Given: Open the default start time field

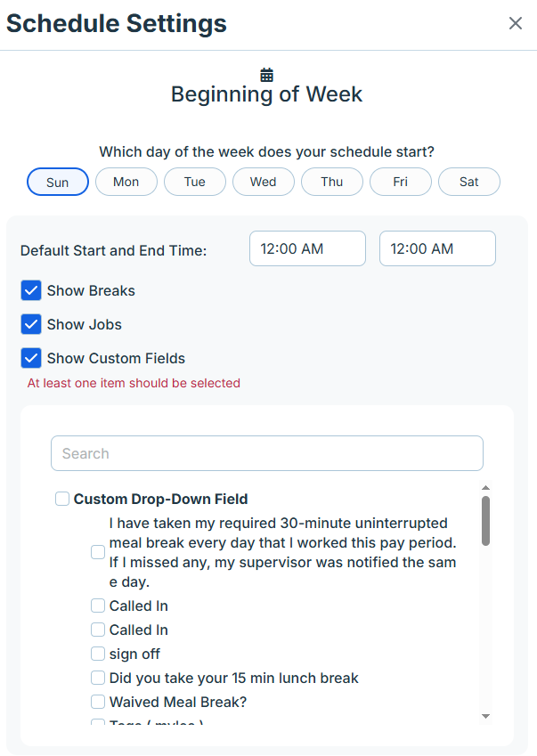Looking at the screenshot, I should [x=307, y=248].
